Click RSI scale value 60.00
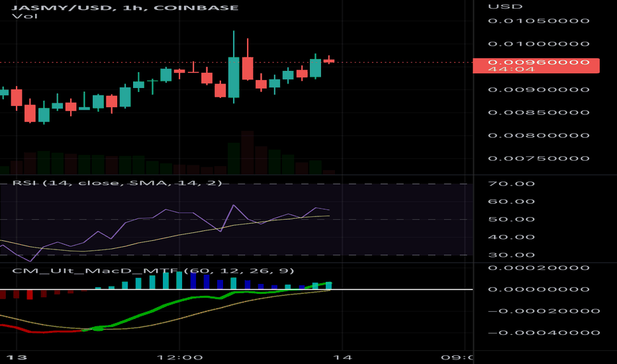Screen dimensions: 617x364 [x=512, y=201]
